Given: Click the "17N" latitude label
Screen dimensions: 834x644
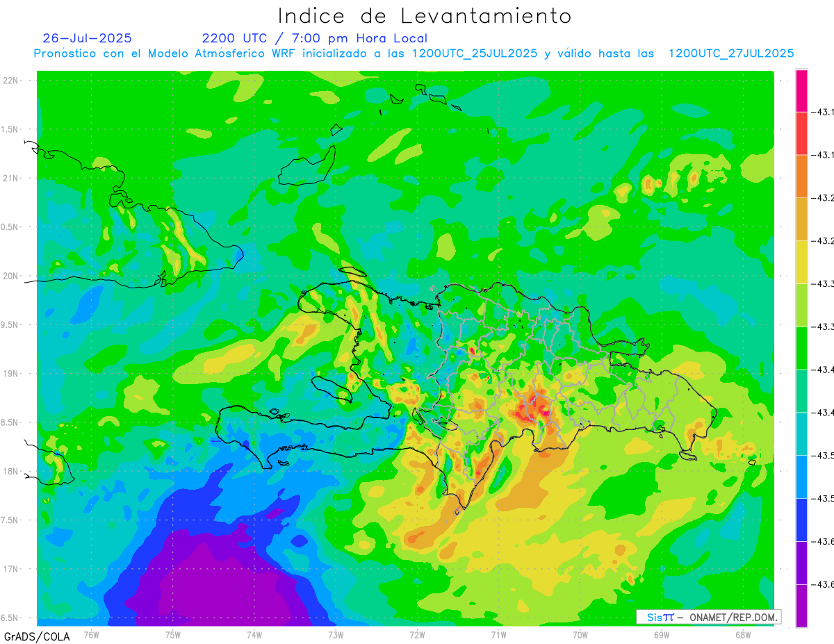Looking at the screenshot, I should 12,569.
